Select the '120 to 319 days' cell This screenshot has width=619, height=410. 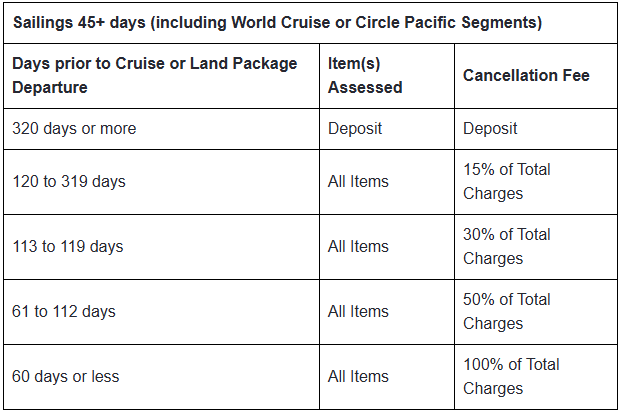pos(69,182)
